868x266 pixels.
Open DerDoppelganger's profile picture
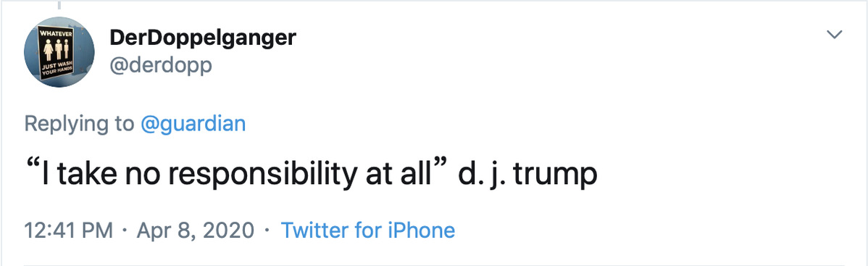59,52
